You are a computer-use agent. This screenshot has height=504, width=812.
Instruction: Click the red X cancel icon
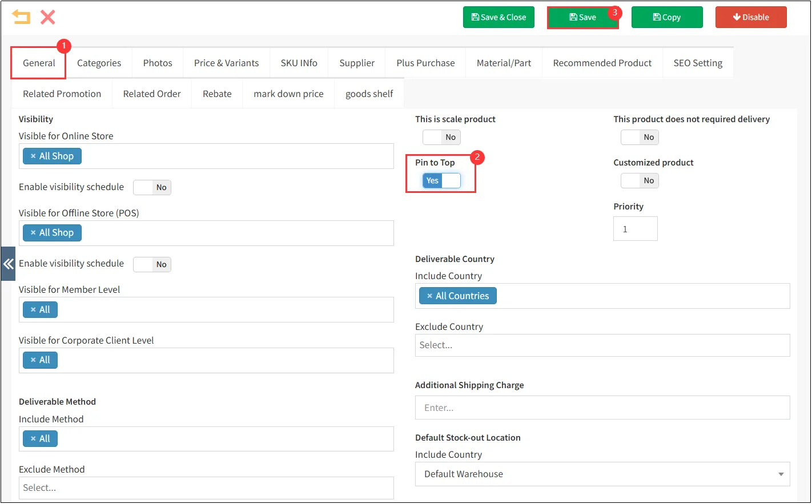(x=48, y=17)
